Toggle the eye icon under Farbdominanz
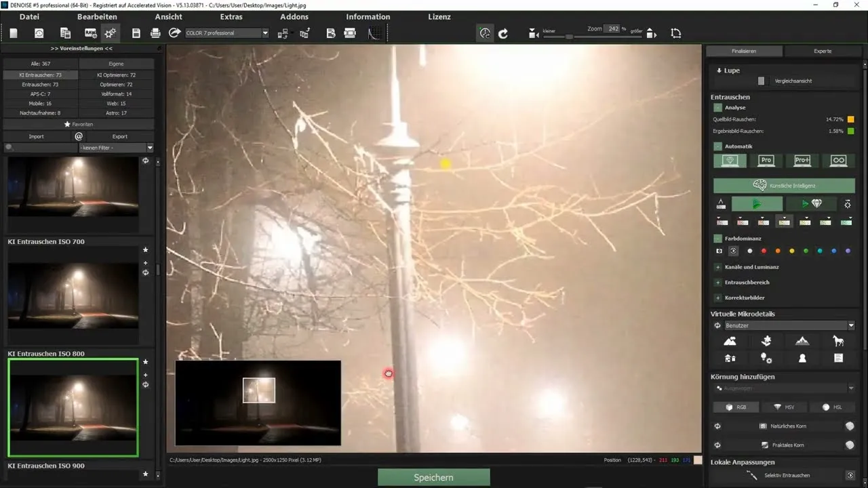The image size is (868, 488). (x=733, y=251)
